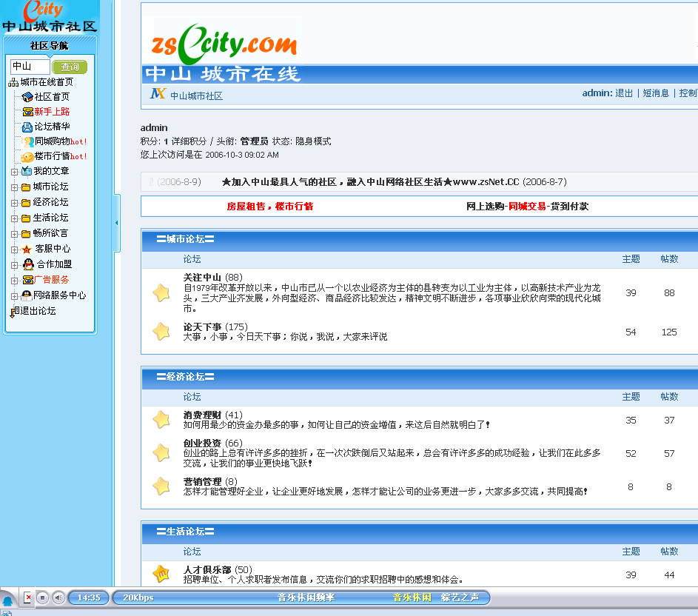The height and width of the screenshot is (616, 698).
Task: Click the star icon next to 关注中山
Action: [161, 293]
